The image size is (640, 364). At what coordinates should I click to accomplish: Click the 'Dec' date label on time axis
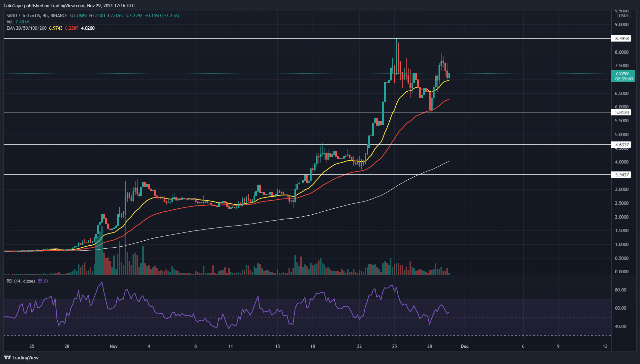(x=465, y=346)
